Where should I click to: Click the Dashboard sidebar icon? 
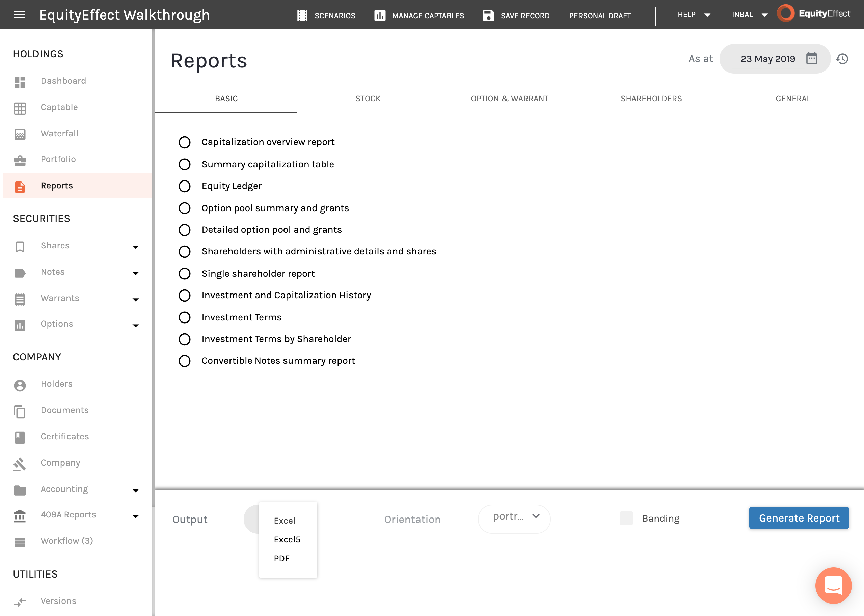20,82
